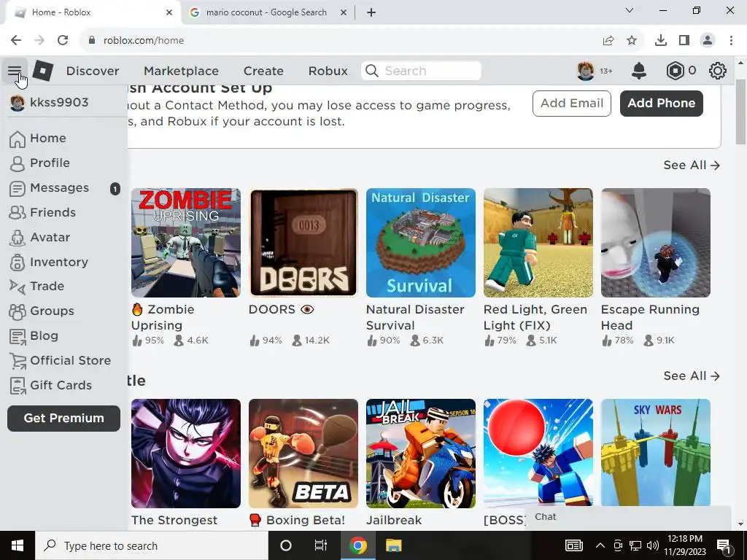Image resolution: width=747 pixels, height=560 pixels.
Task: Click the search magnifier icon
Action: [x=372, y=71]
